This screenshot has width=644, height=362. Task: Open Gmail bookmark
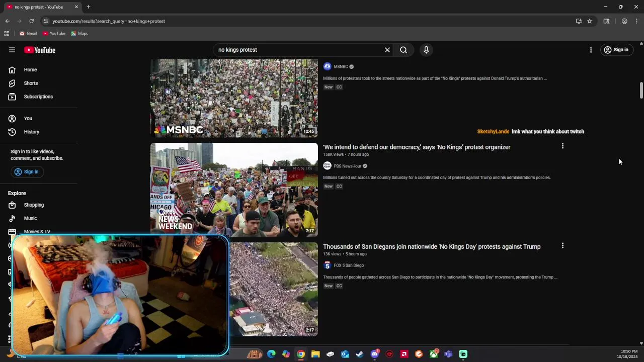pos(28,34)
